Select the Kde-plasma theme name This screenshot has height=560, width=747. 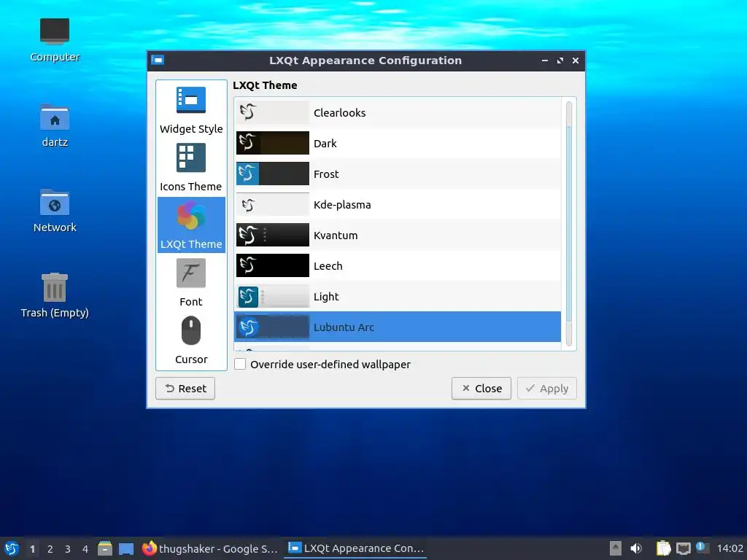tap(342, 205)
